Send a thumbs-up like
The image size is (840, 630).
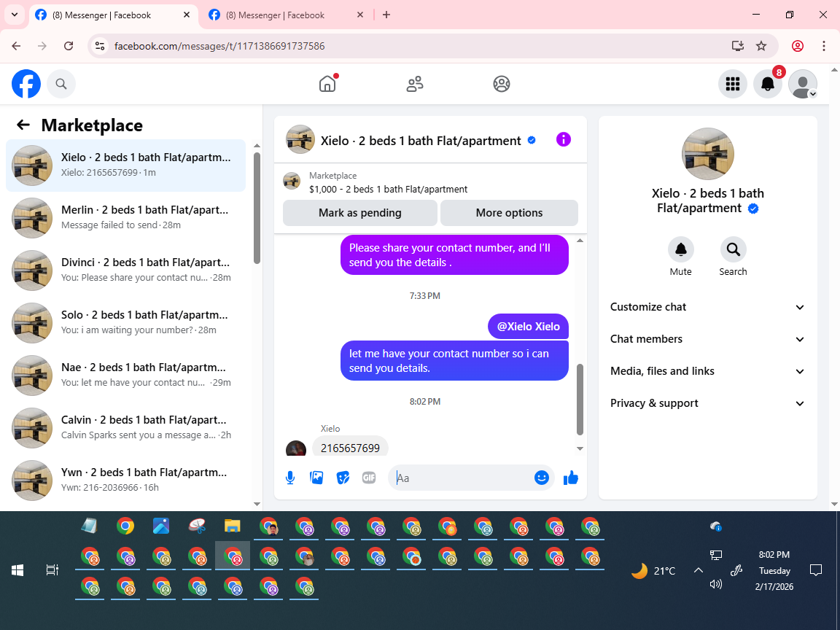(571, 478)
